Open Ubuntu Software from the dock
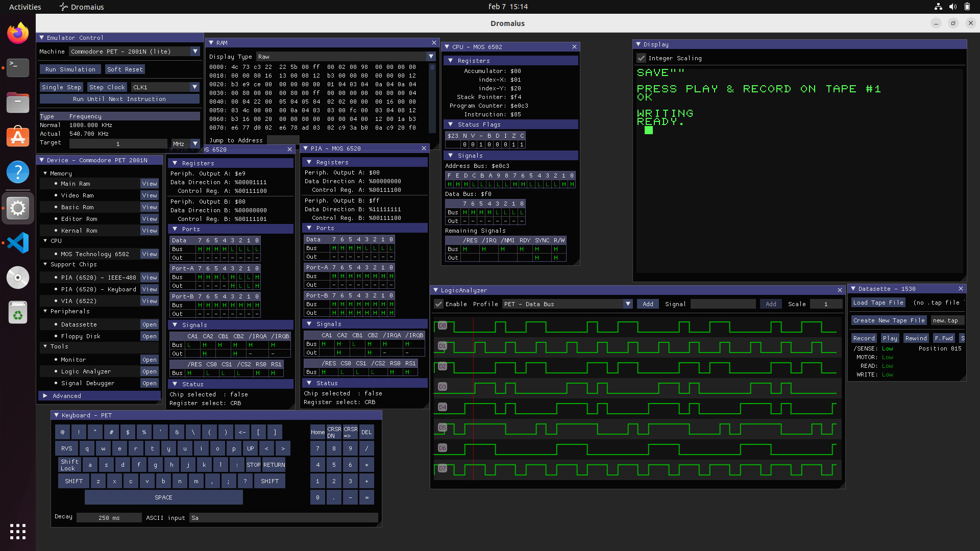The height and width of the screenshot is (551, 980). pyautogui.click(x=18, y=137)
